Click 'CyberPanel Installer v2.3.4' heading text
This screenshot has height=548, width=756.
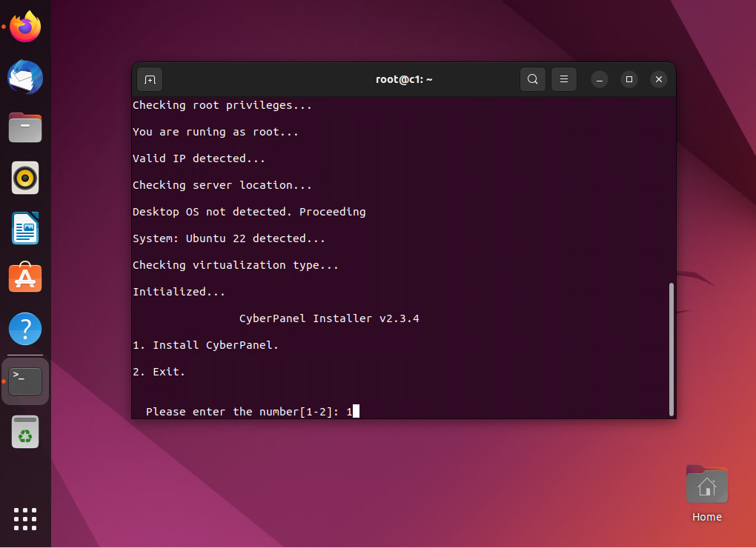[x=329, y=318]
